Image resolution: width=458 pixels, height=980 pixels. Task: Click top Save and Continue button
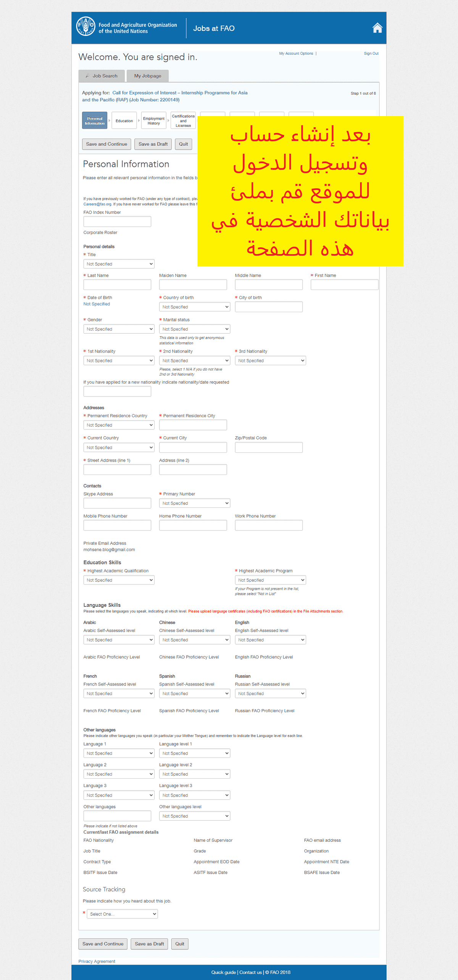pos(106,144)
